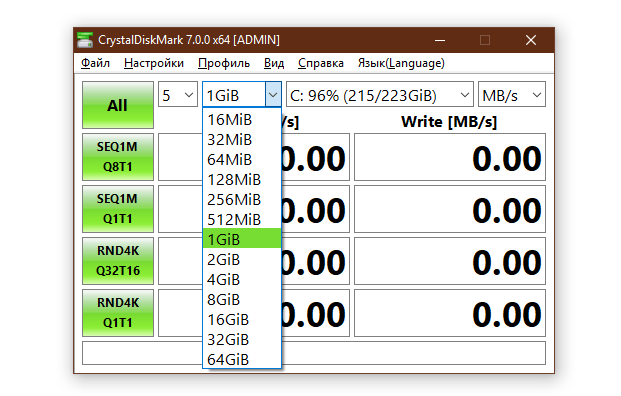
Task: Open the test count dropdown showing 5
Action: [178, 94]
